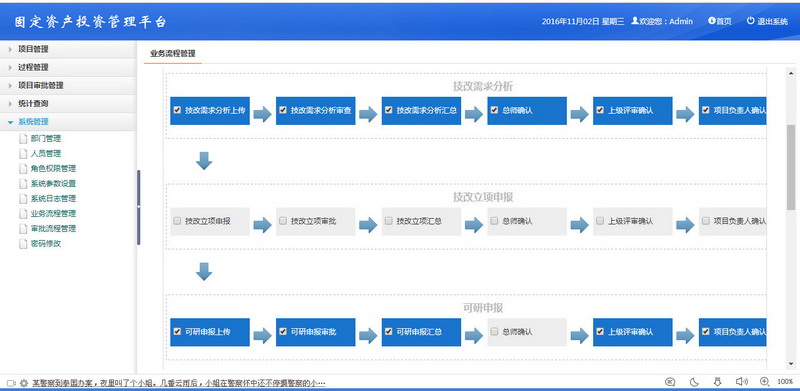This screenshot has height=391, width=800.
Task: Click the speech bubble icon in status bar
Action: (x=670, y=381)
